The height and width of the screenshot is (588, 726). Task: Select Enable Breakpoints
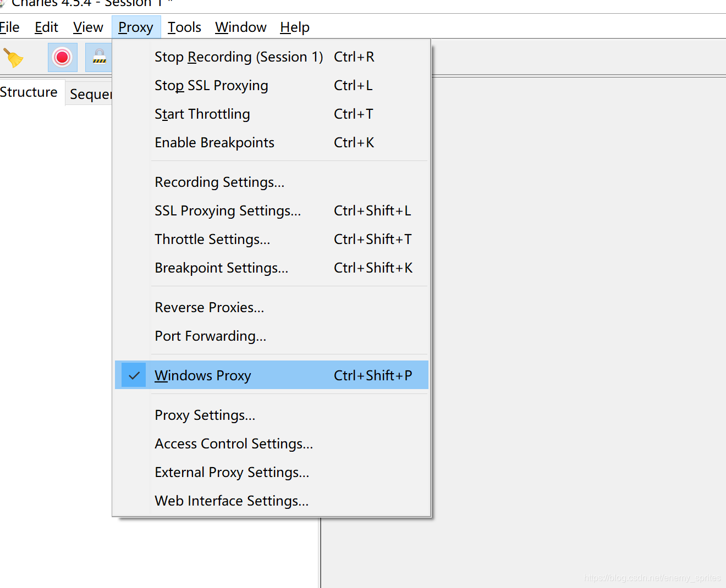(272, 143)
